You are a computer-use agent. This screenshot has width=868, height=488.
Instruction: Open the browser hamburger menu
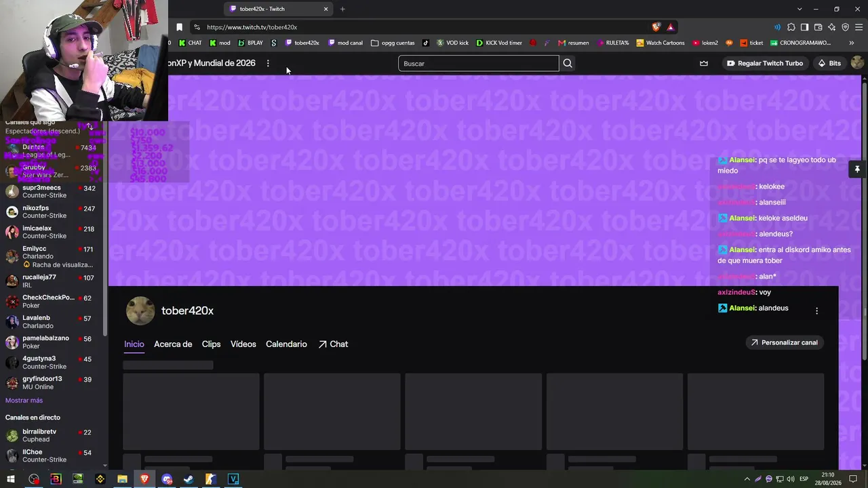point(859,27)
